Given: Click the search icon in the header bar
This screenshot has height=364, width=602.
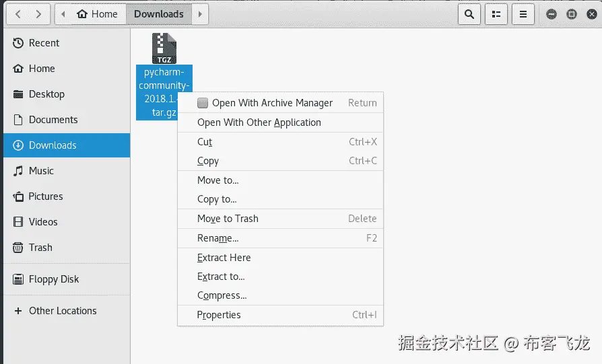Looking at the screenshot, I should [469, 13].
